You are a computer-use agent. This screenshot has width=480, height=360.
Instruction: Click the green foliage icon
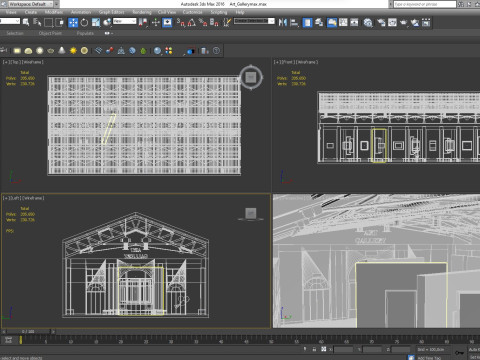coord(143,51)
